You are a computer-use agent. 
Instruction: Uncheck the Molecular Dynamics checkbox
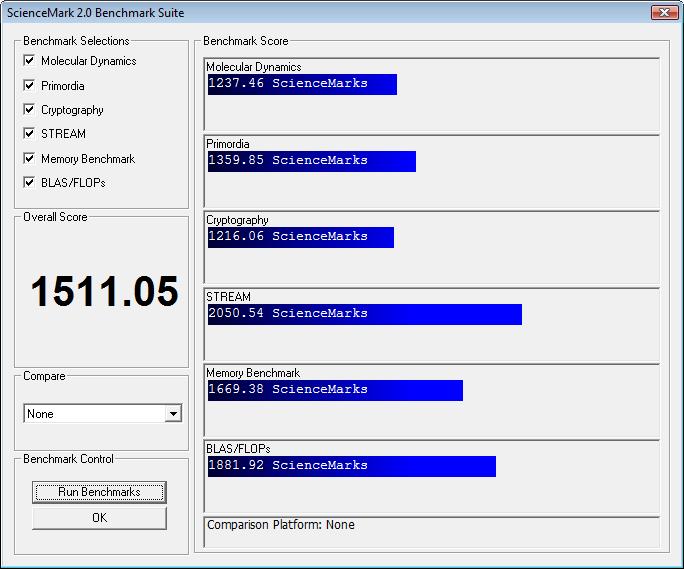(x=29, y=60)
